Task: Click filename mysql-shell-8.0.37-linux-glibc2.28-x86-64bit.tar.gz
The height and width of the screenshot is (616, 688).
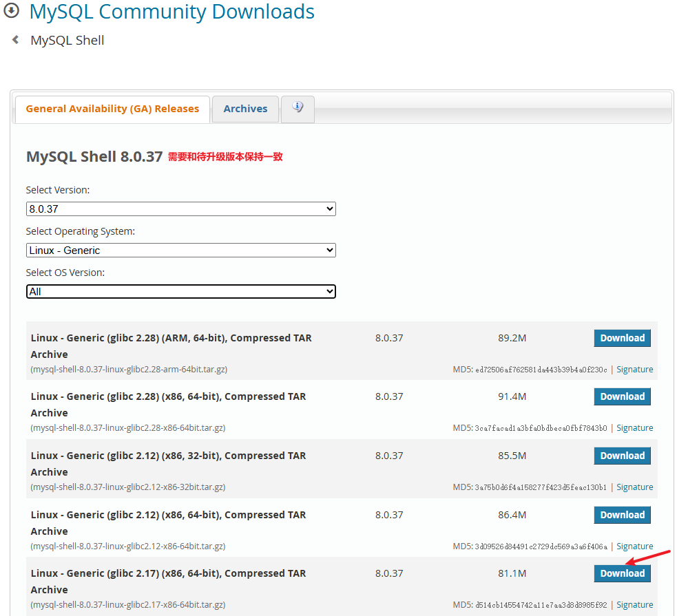Action: tap(127, 427)
